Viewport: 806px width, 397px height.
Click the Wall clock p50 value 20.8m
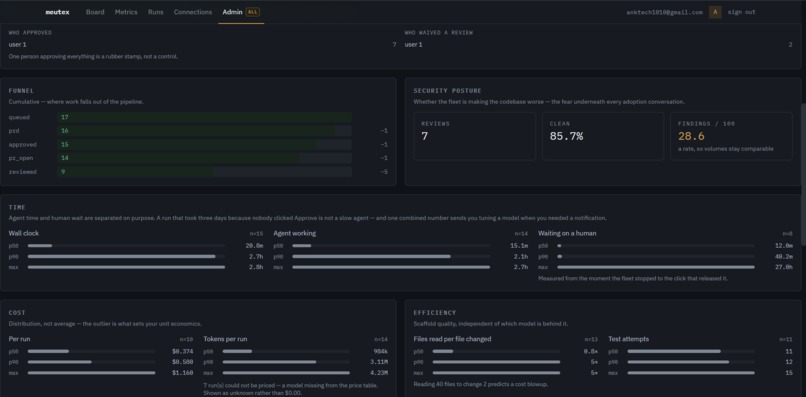click(254, 246)
